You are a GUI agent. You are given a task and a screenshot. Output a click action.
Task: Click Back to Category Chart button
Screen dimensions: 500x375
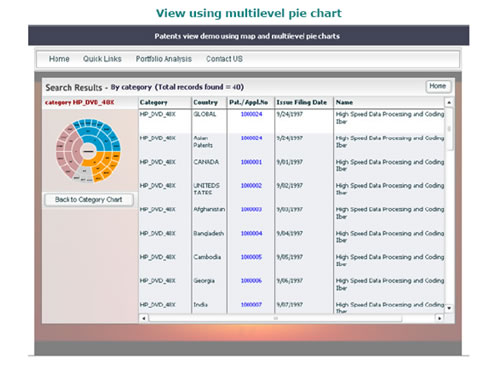coord(89,200)
